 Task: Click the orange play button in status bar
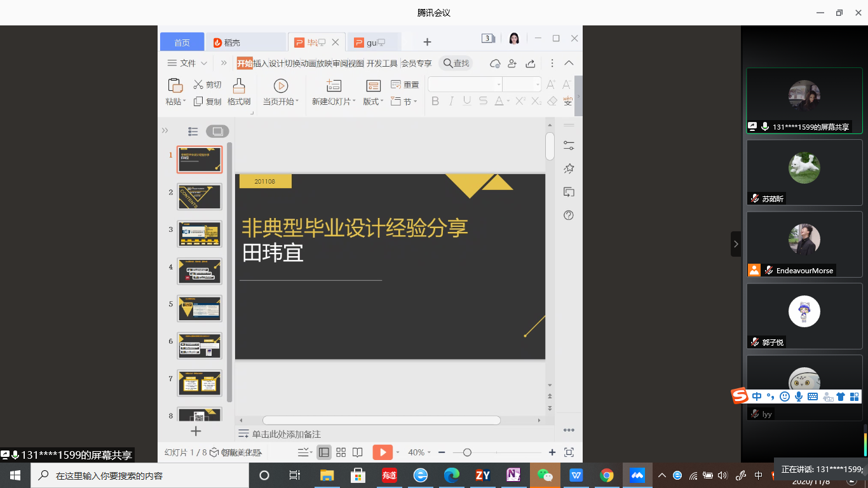coord(383,452)
